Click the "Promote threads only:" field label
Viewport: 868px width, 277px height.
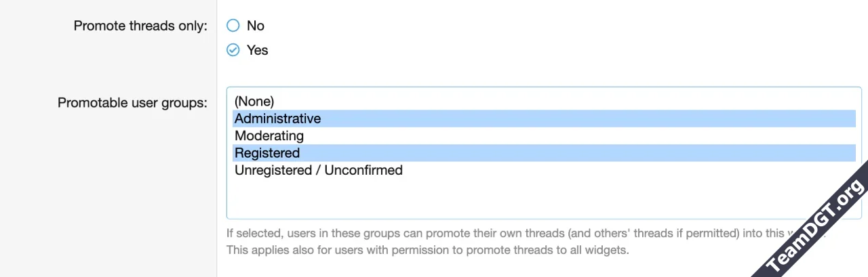click(x=140, y=26)
